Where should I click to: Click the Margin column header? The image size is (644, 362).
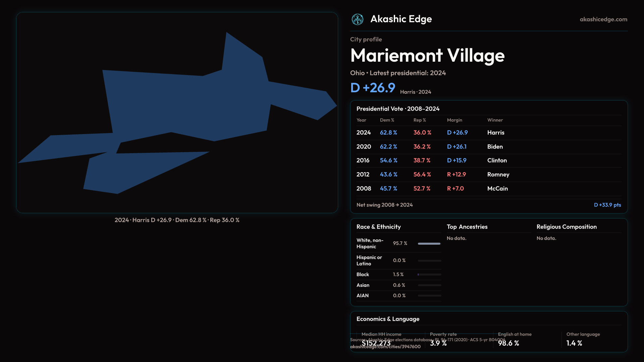[454, 120]
